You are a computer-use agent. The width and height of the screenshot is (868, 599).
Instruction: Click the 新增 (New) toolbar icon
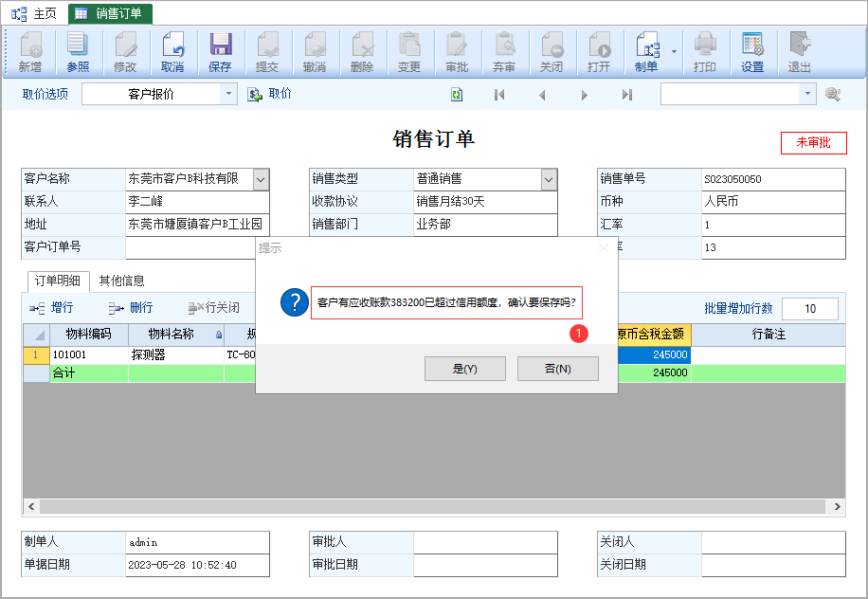(30, 52)
